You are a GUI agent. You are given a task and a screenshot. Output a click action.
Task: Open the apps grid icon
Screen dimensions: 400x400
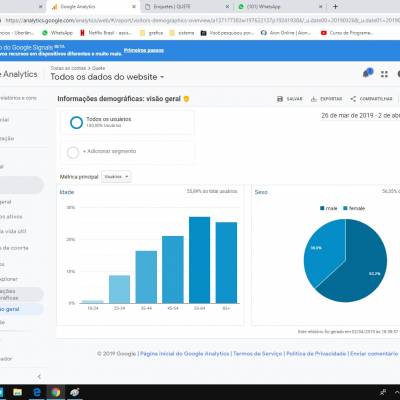384,74
